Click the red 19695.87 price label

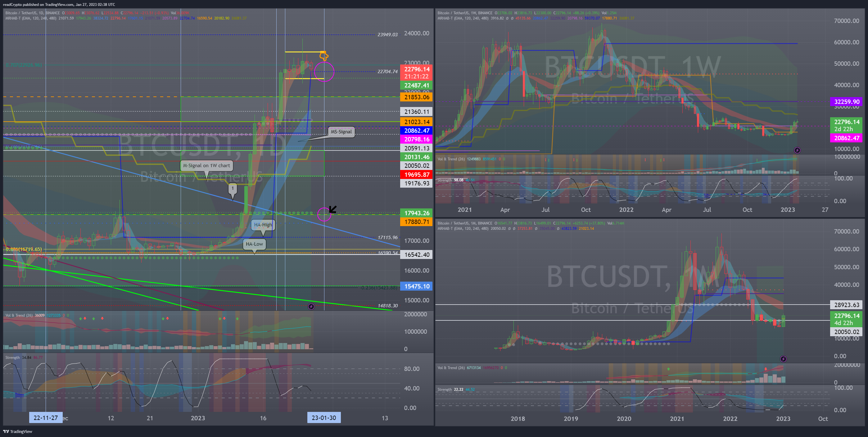coord(417,174)
